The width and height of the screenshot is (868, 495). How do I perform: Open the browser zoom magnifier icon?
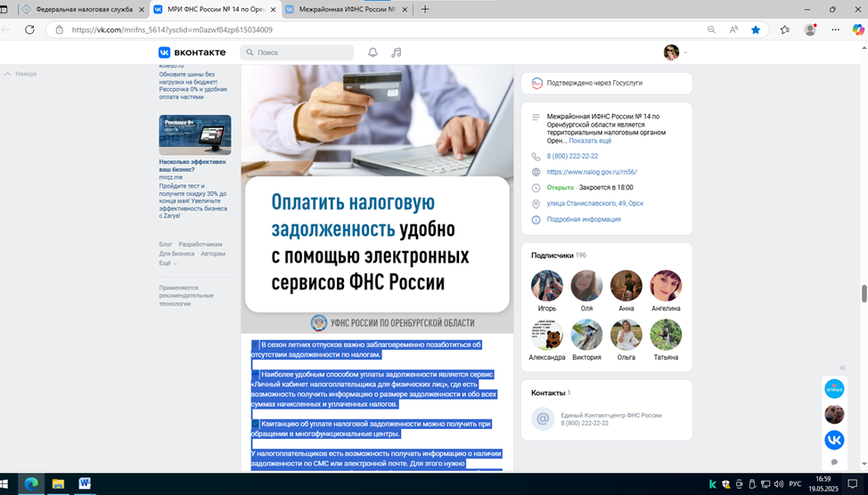pyautogui.click(x=711, y=29)
